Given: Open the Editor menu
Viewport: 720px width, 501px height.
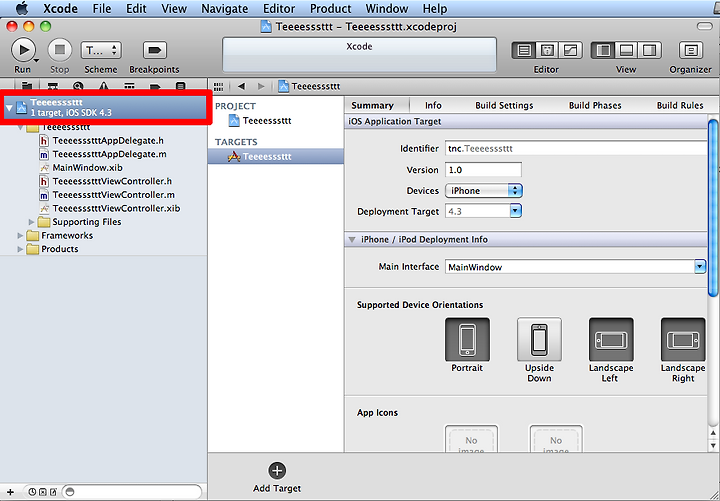Looking at the screenshot, I should [279, 8].
